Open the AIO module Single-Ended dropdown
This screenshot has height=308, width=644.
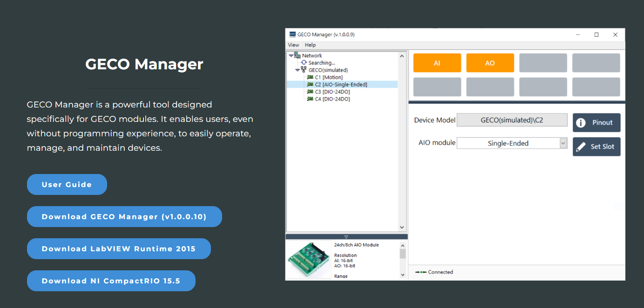(x=563, y=143)
